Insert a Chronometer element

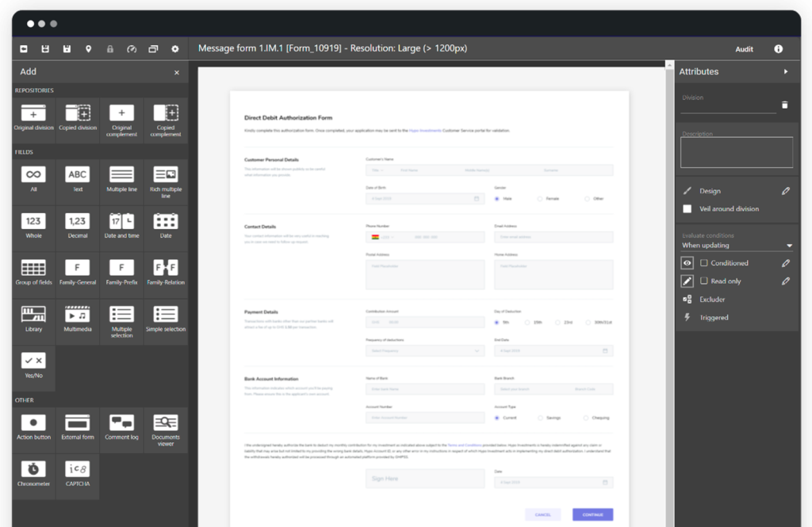(x=33, y=472)
